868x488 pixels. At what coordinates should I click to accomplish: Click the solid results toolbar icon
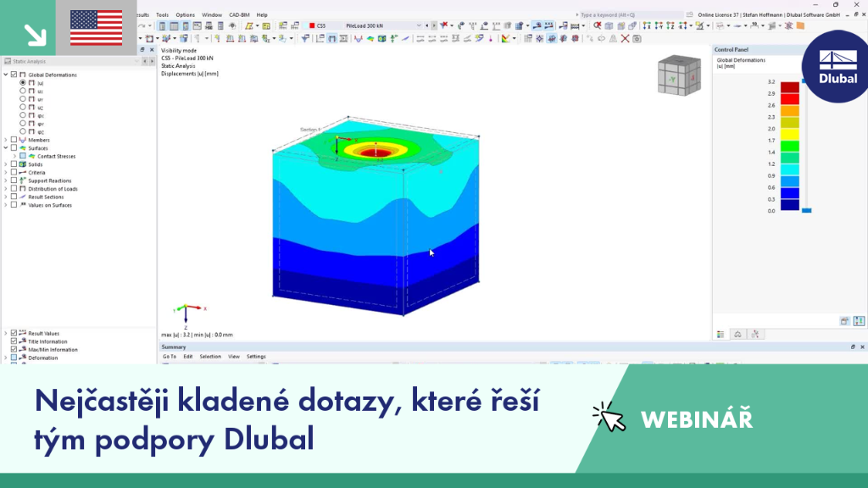point(382,38)
